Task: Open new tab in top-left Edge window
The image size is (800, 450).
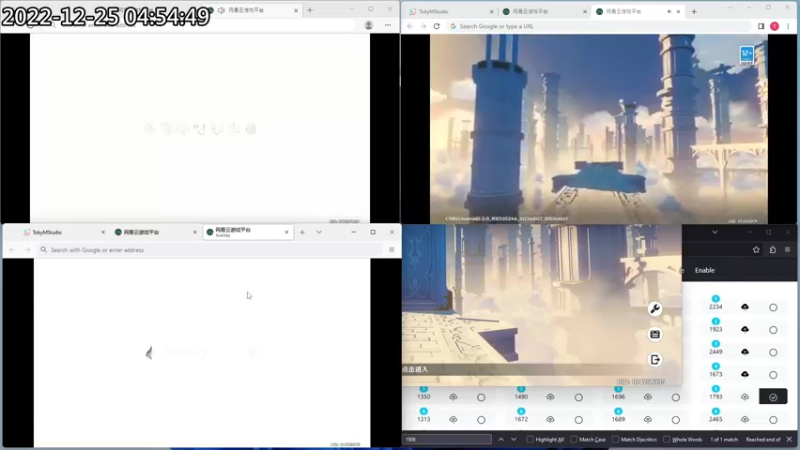Action: point(310,10)
